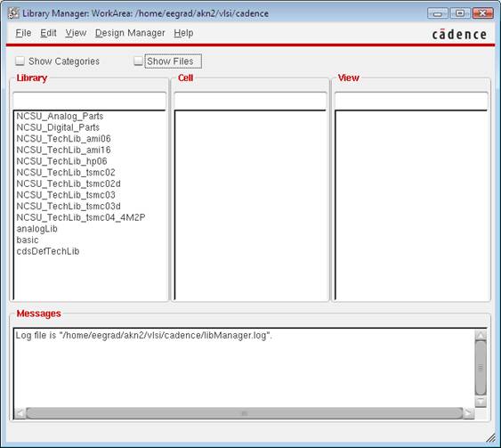The image size is (501, 448).
Task: Click the Messages vertical scrollbar thumb
Action: tap(481, 368)
